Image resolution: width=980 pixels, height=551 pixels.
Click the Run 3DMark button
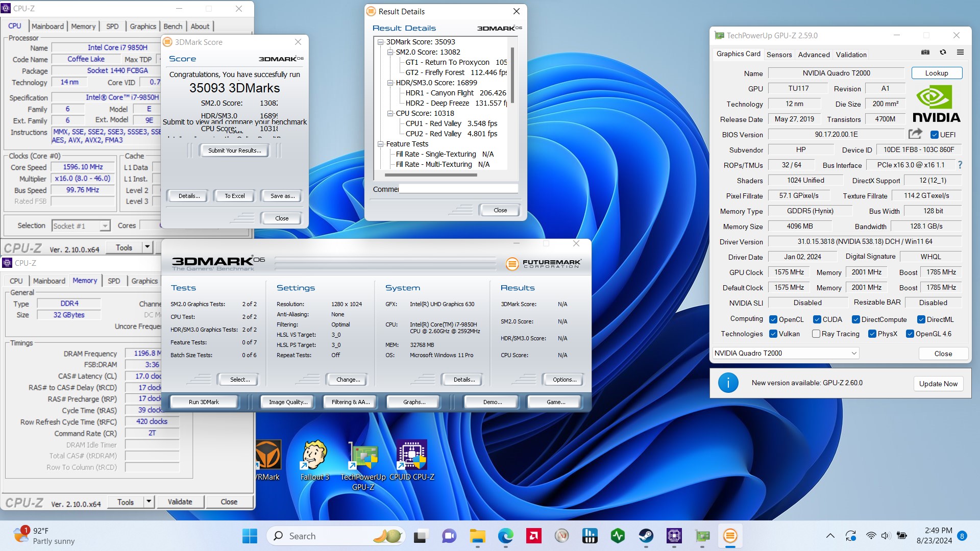coord(204,402)
